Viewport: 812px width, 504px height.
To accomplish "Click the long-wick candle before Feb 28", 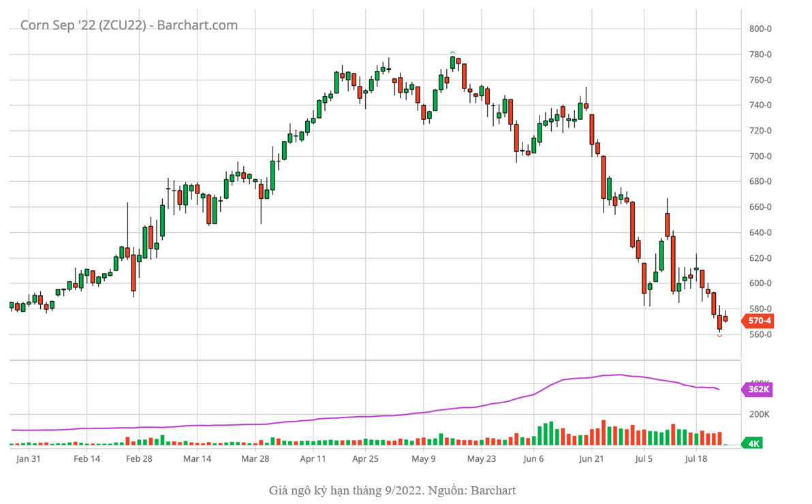I will (x=127, y=238).
